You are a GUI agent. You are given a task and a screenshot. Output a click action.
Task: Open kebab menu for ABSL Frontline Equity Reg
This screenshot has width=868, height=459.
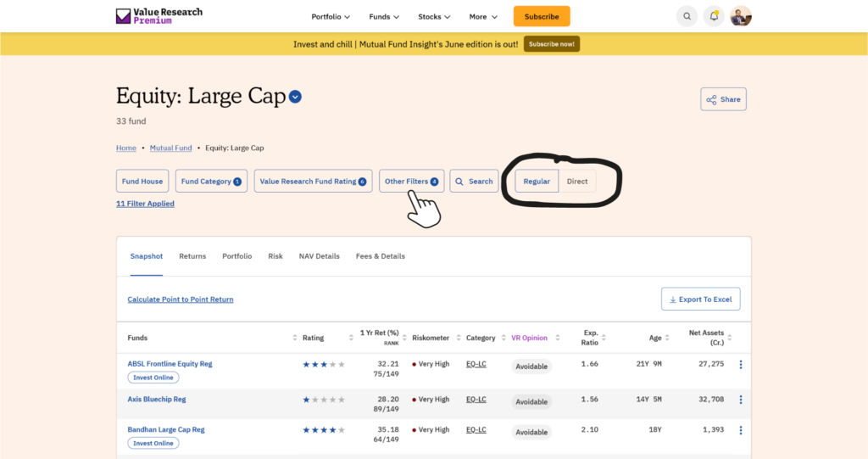click(741, 365)
